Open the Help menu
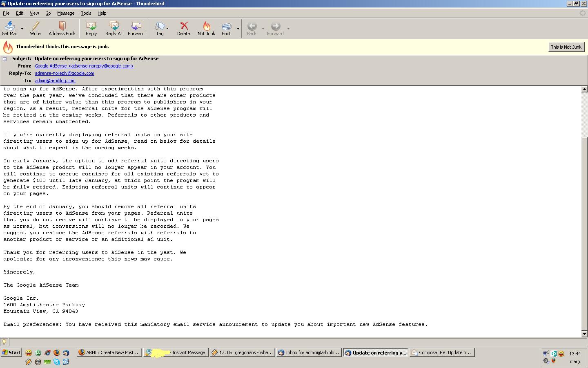 tap(102, 13)
